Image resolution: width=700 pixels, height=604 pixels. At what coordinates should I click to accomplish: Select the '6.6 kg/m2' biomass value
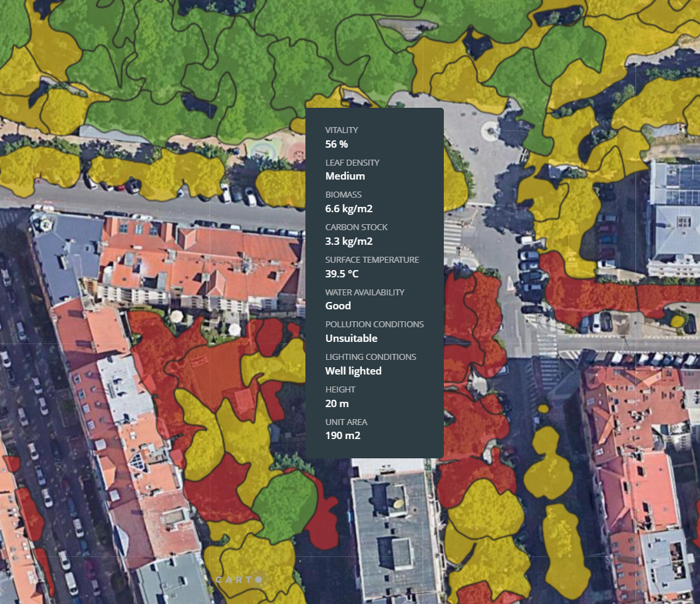pos(349,208)
